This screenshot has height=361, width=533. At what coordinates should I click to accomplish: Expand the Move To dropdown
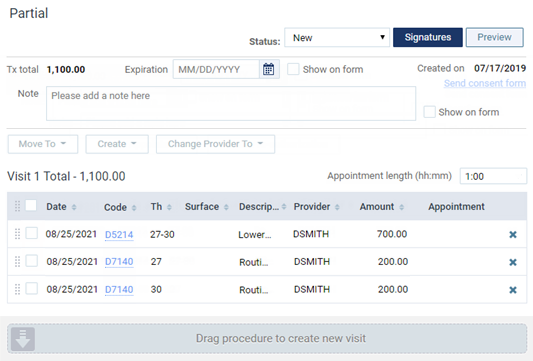click(43, 144)
